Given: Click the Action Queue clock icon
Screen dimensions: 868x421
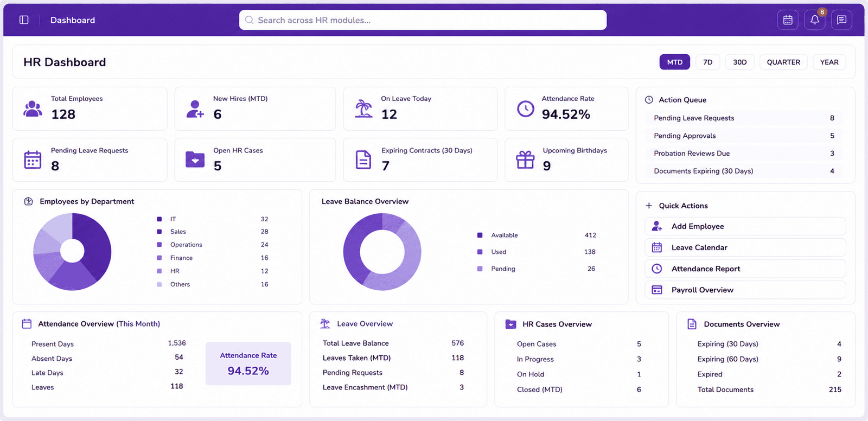Looking at the screenshot, I should pos(649,100).
